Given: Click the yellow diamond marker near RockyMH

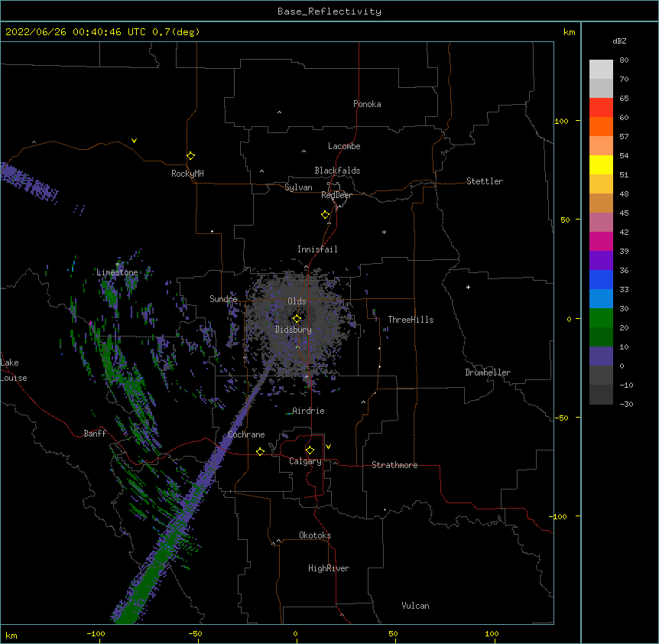Looking at the screenshot, I should tap(190, 156).
